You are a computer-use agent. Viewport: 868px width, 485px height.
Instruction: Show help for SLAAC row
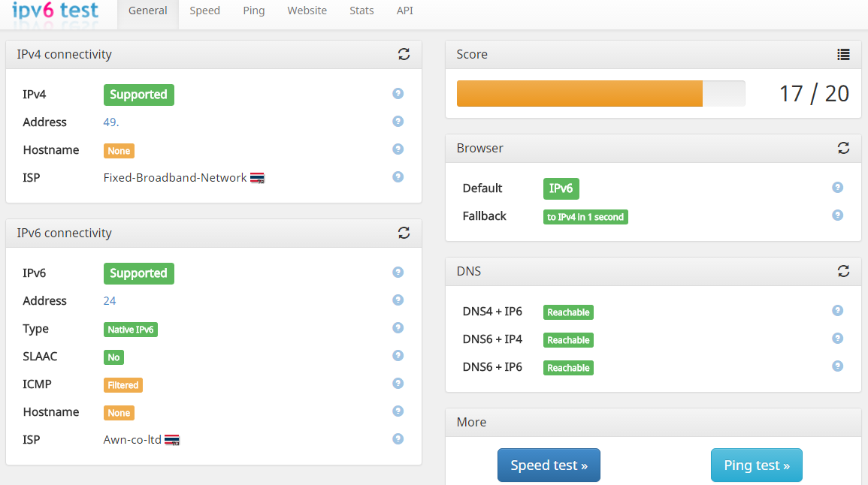(398, 356)
